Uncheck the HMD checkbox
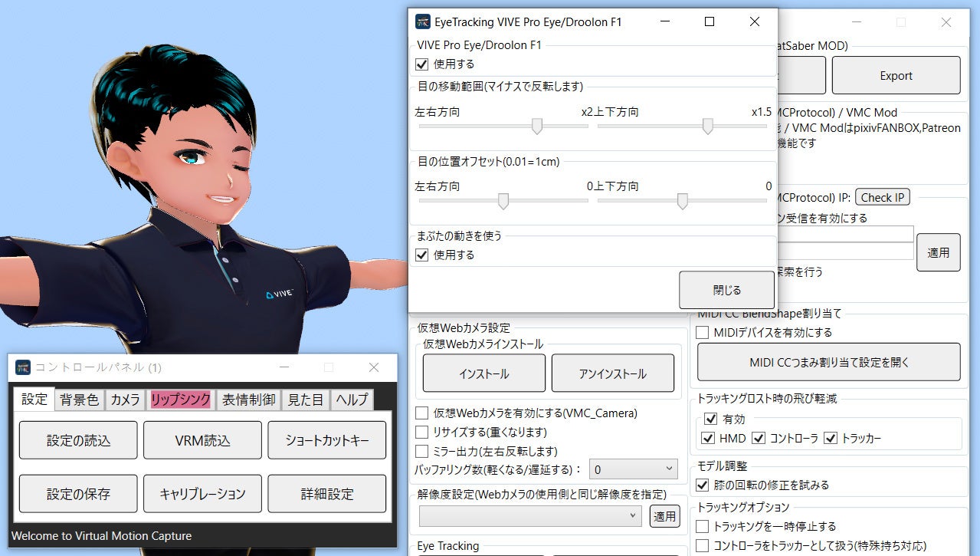The height and width of the screenshot is (556, 980). click(708, 439)
